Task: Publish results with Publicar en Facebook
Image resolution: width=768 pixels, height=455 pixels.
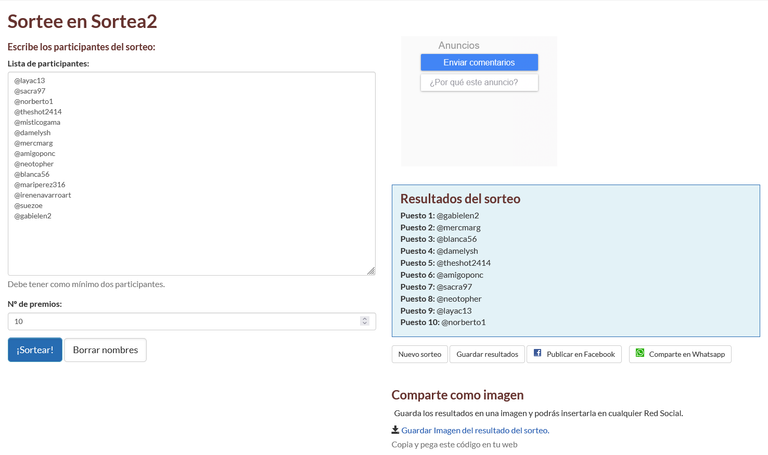Action: pyautogui.click(x=574, y=354)
